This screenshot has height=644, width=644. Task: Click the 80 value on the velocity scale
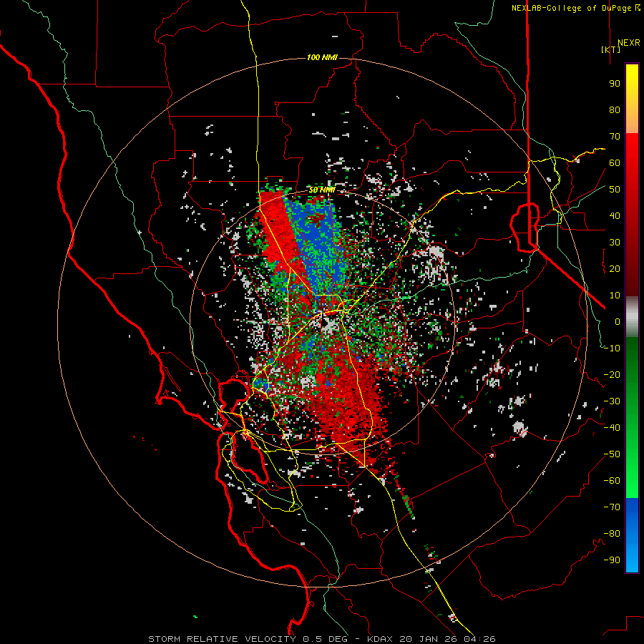point(615,109)
